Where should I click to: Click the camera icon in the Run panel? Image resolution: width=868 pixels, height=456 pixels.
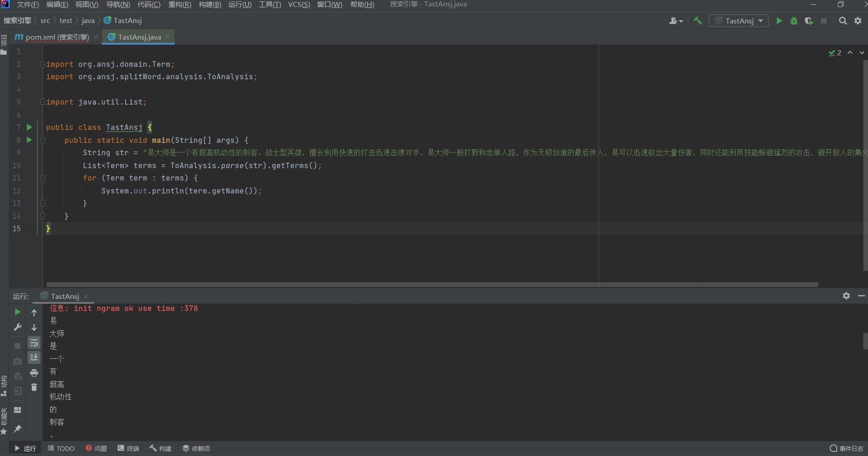click(x=17, y=361)
